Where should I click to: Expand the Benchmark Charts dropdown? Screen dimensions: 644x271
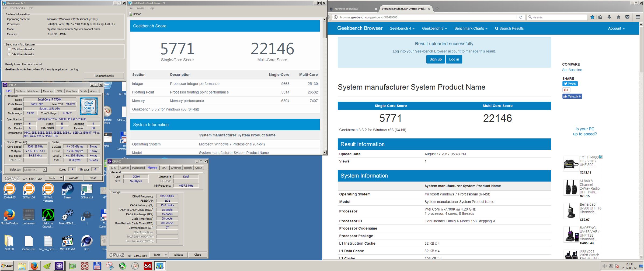[471, 28]
